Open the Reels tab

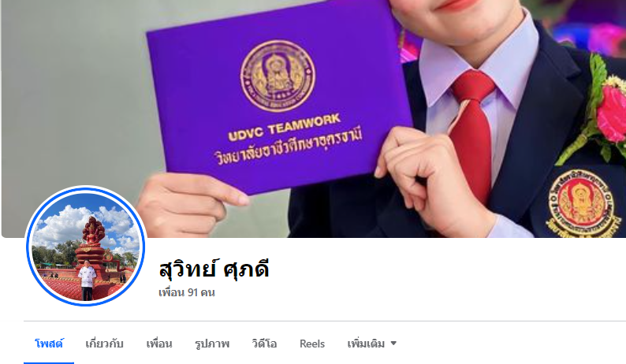coord(312,344)
